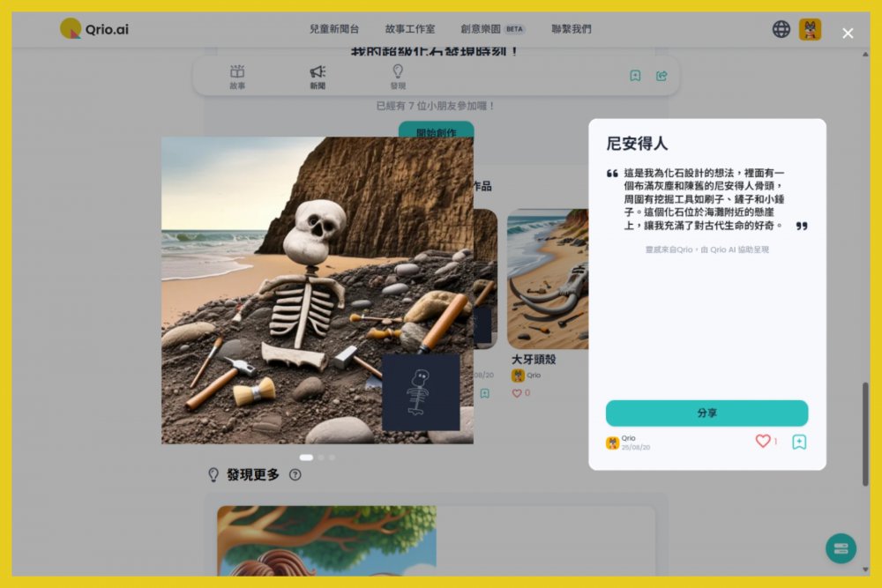Click the floating teal round button
882x588 pixels.
[841, 548]
